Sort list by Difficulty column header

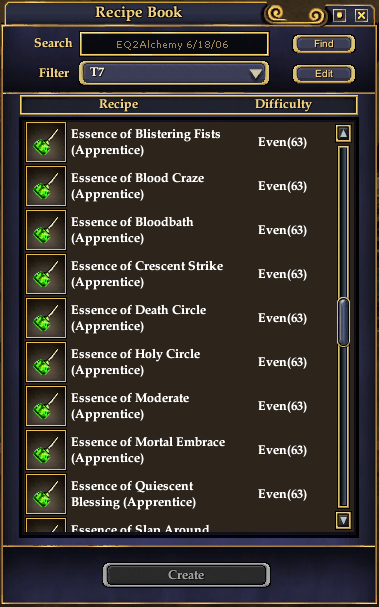click(x=283, y=104)
